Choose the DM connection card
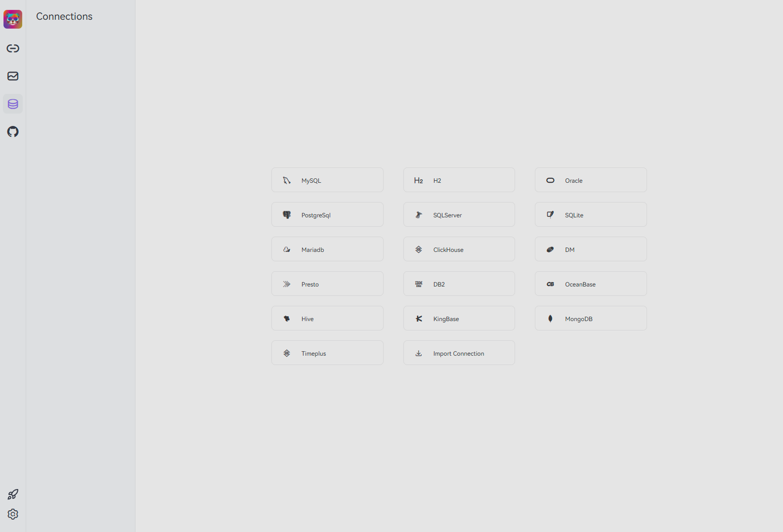 [x=591, y=249]
